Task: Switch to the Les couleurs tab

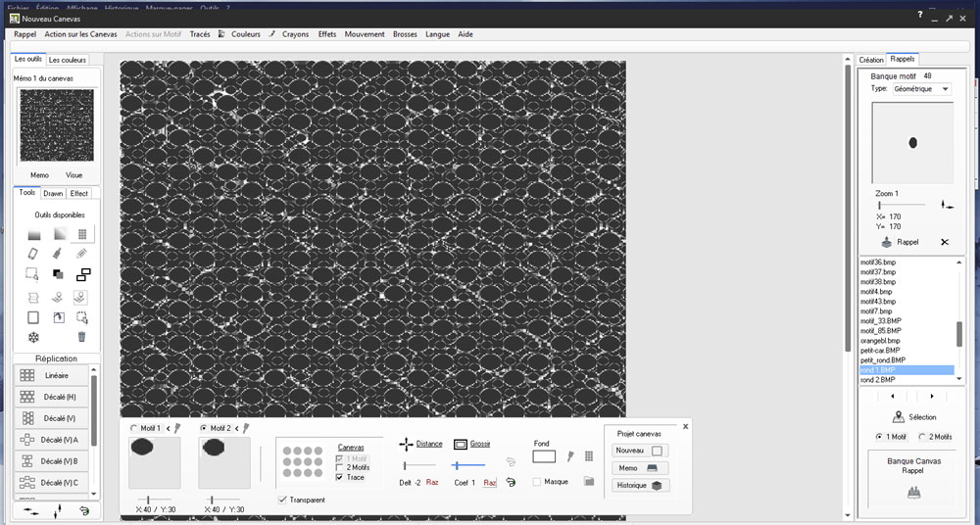Action: pyautogui.click(x=68, y=60)
